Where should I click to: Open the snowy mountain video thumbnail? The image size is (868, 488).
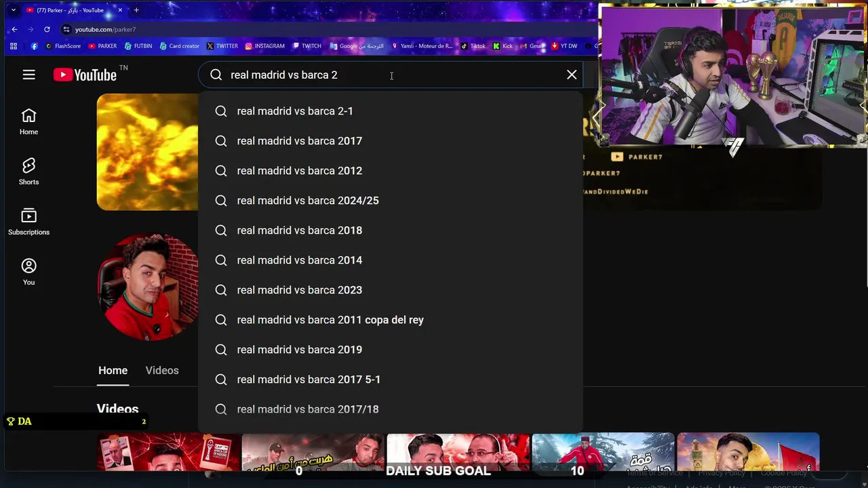(x=603, y=451)
